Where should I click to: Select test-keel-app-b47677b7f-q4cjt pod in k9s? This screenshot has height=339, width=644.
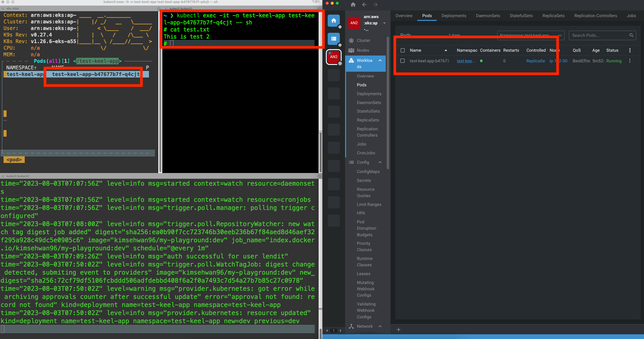click(96, 74)
